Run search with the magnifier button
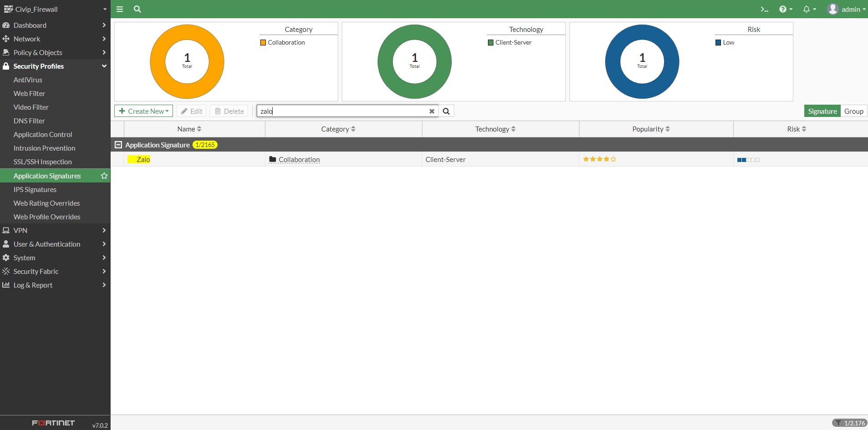The width and height of the screenshot is (868, 430). pos(447,111)
